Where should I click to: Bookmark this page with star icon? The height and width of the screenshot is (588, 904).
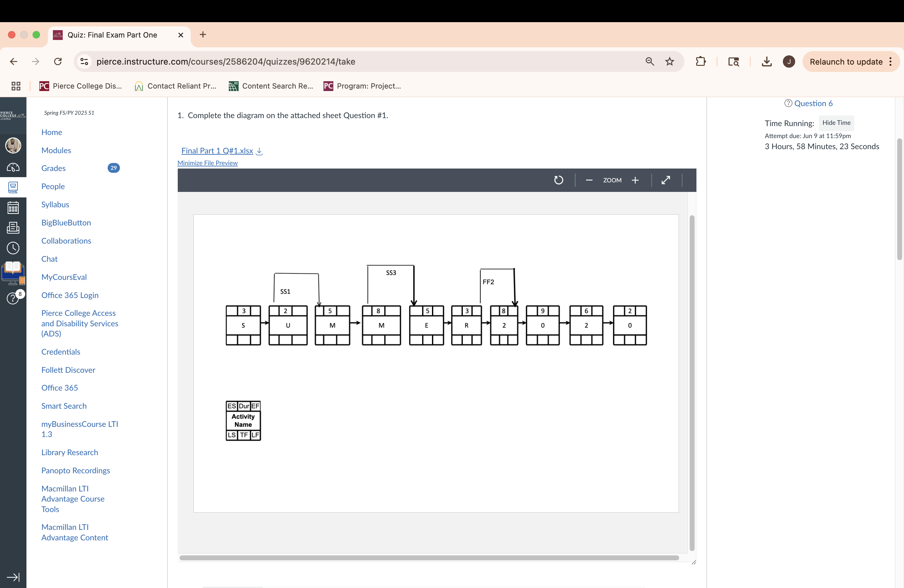(x=670, y=62)
